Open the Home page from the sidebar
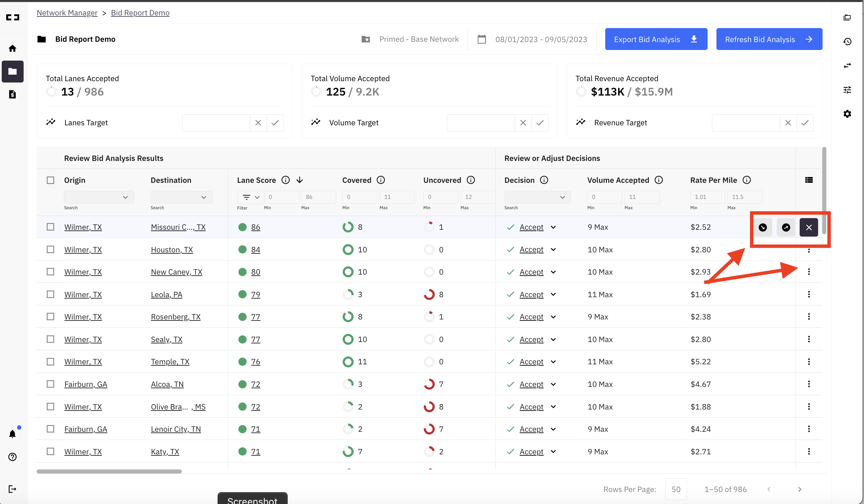Image resolution: width=864 pixels, height=504 pixels. [x=12, y=48]
